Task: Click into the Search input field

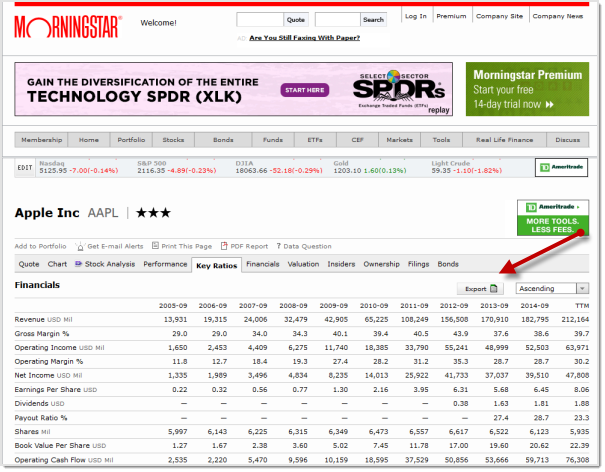Action: (338, 20)
